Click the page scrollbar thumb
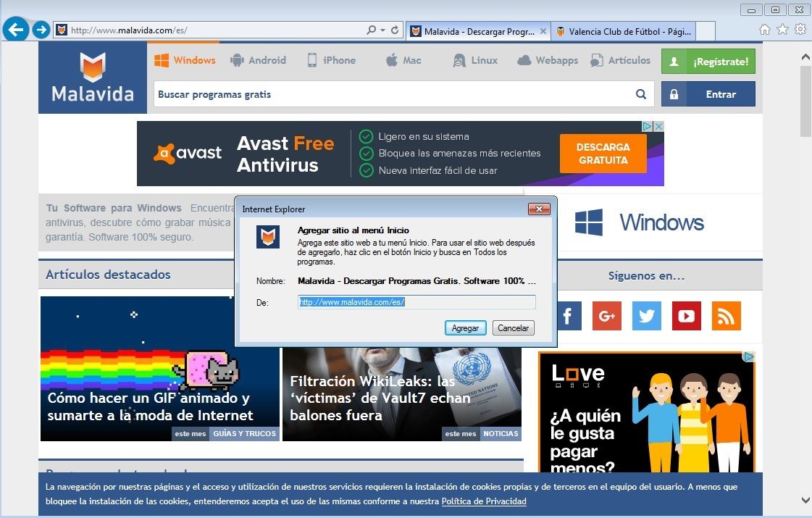This screenshot has width=812, height=518. (x=805, y=101)
